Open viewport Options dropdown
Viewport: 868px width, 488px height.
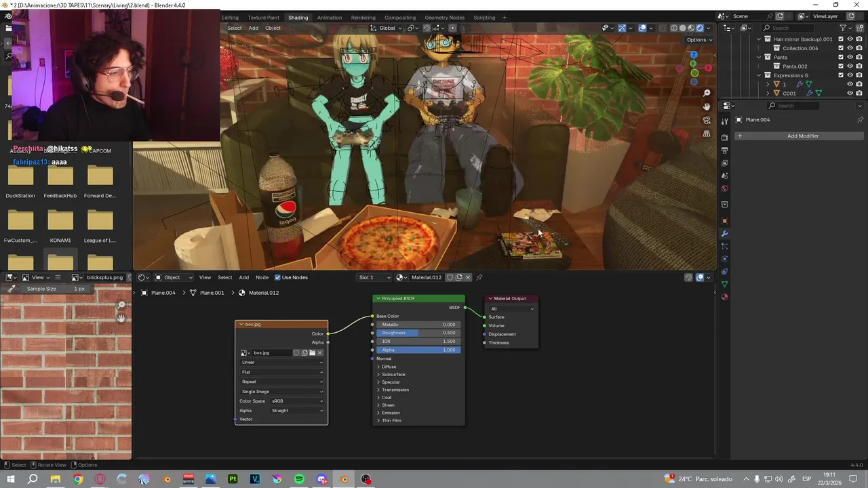tap(700, 40)
